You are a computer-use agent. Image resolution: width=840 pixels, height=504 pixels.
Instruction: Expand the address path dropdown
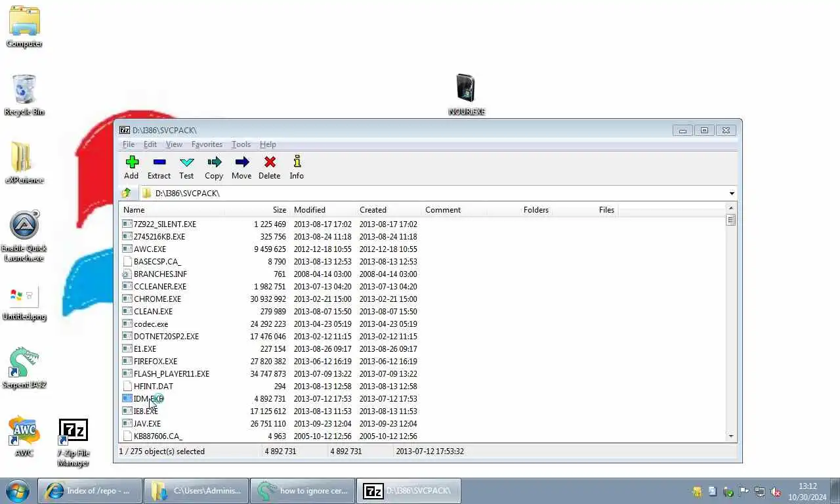pos(732,194)
